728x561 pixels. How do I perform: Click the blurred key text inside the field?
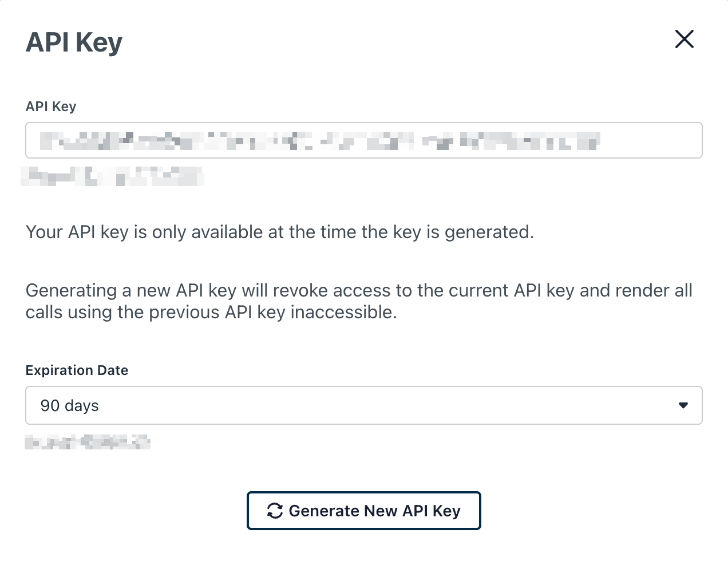[320, 141]
